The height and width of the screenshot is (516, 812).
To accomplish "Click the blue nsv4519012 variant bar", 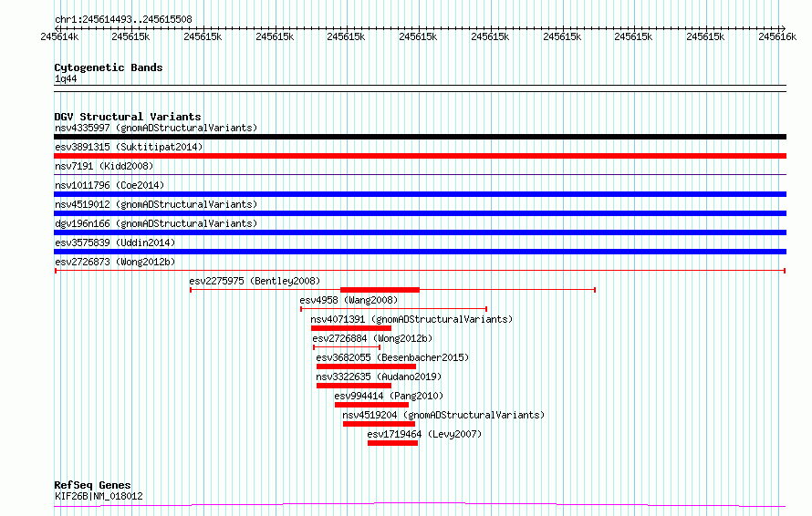I will point(420,213).
